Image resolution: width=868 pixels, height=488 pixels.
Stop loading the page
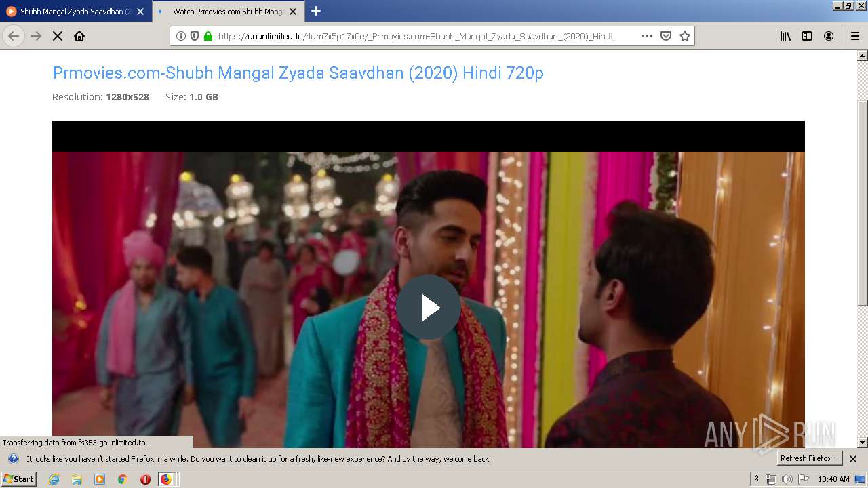pos(58,36)
